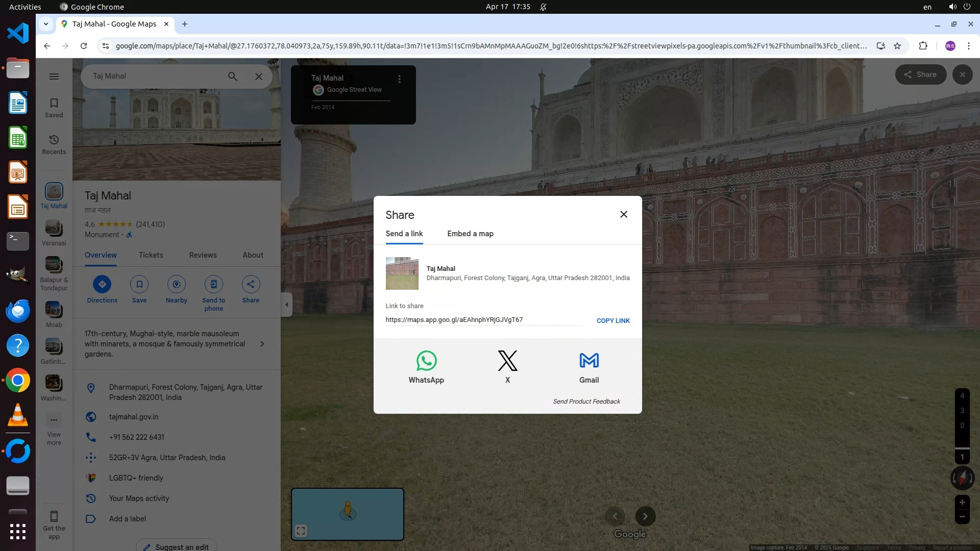The height and width of the screenshot is (551, 980).
Task: Click the COPY LINK button
Action: point(613,321)
